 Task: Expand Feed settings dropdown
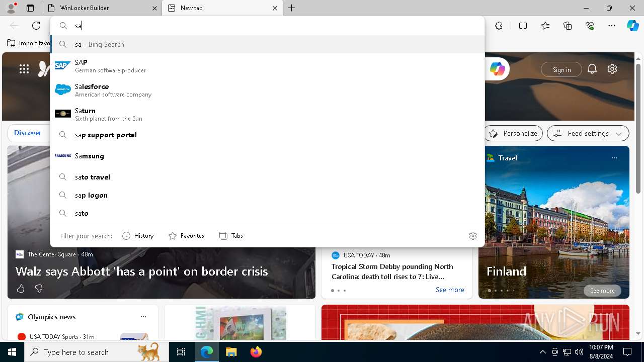click(588, 133)
